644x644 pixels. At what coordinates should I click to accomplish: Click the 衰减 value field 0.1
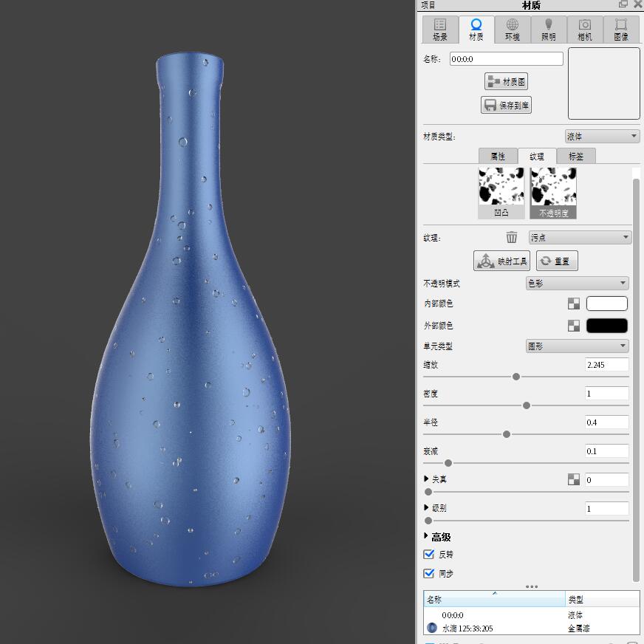pyautogui.click(x=606, y=451)
